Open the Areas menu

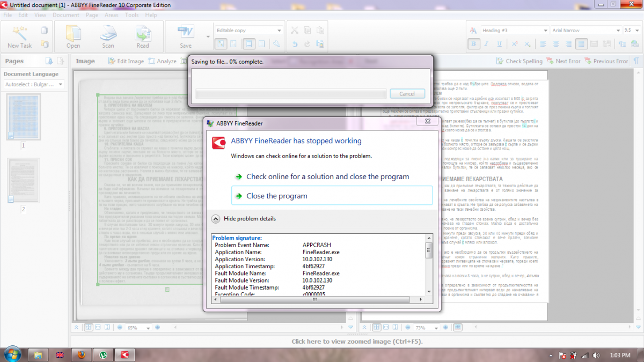click(x=112, y=15)
